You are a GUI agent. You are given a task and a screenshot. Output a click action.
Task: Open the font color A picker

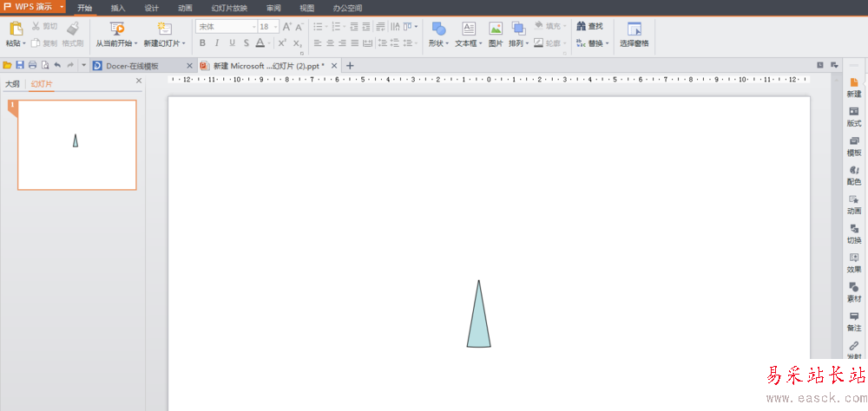click(x=260, y=42)
